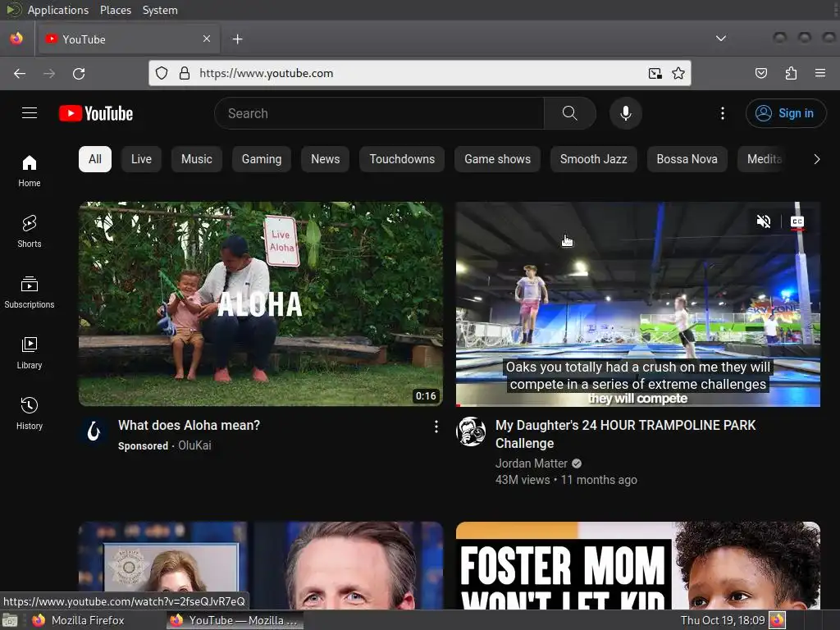The height and width of the screenshot is (630, 840).
Task: Select the Touchdowns filter chip
Action: coord(402,159)
